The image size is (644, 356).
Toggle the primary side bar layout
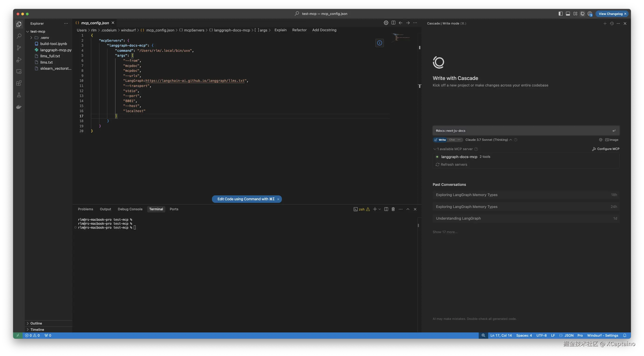pos(561,14)
